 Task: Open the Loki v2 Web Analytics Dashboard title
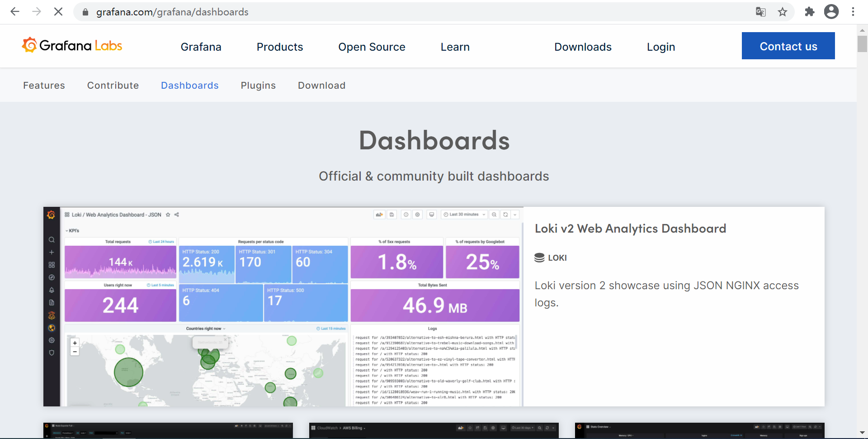(x=630, y=229)
